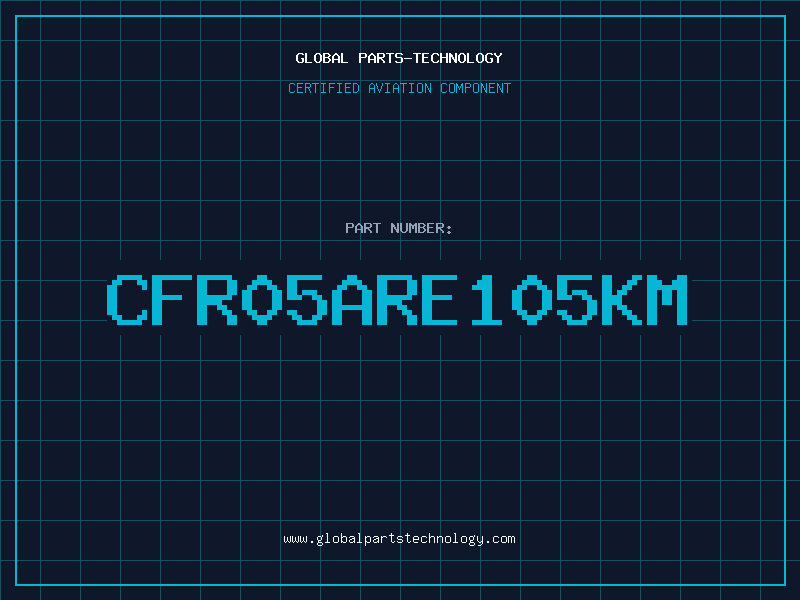Select the part number CFR05ARE105KM
This screenshot has width=800, height=600.
[397, 299]
